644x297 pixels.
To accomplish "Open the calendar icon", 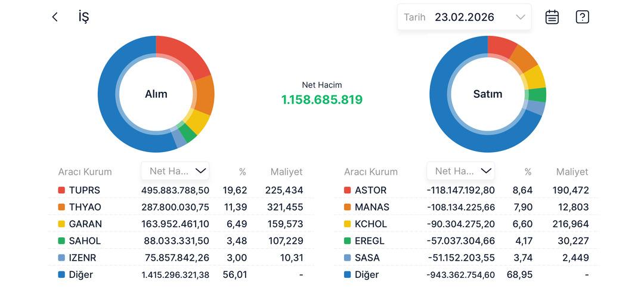I will [552, 17].
